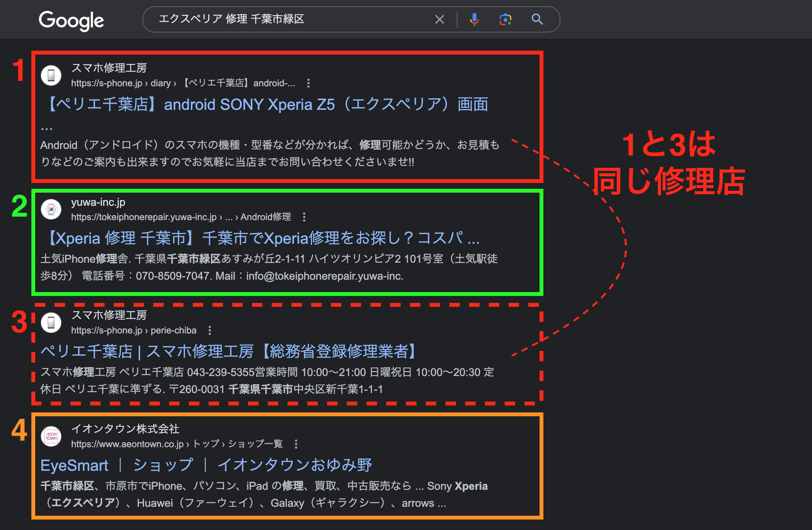The width and height of the screenshot is (812, 530).
Task: Clear the search query with X
Action: (x=439, y=19)
